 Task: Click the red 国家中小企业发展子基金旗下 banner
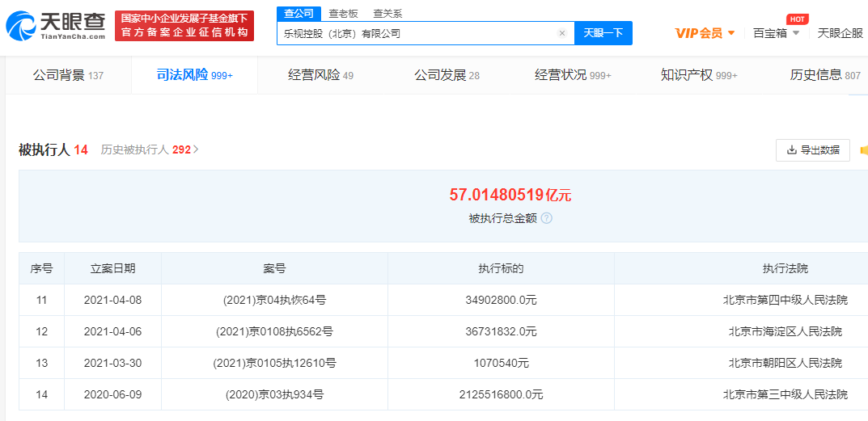pos(184,25)
